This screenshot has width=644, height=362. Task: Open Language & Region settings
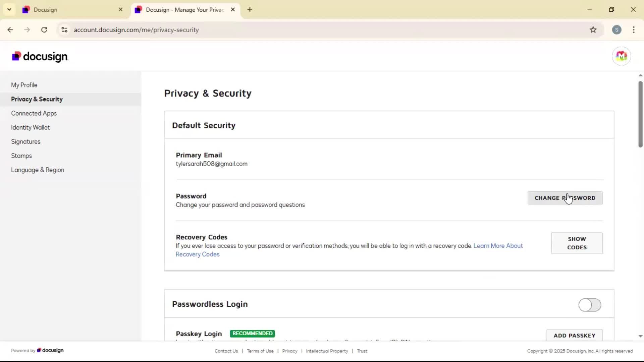[38, 170]
